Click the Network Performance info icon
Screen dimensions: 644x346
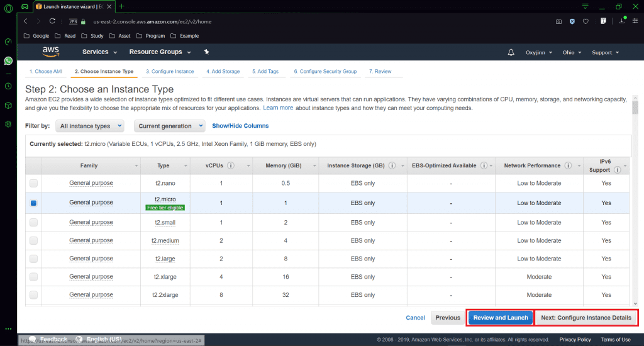click(x=569, y=166)
